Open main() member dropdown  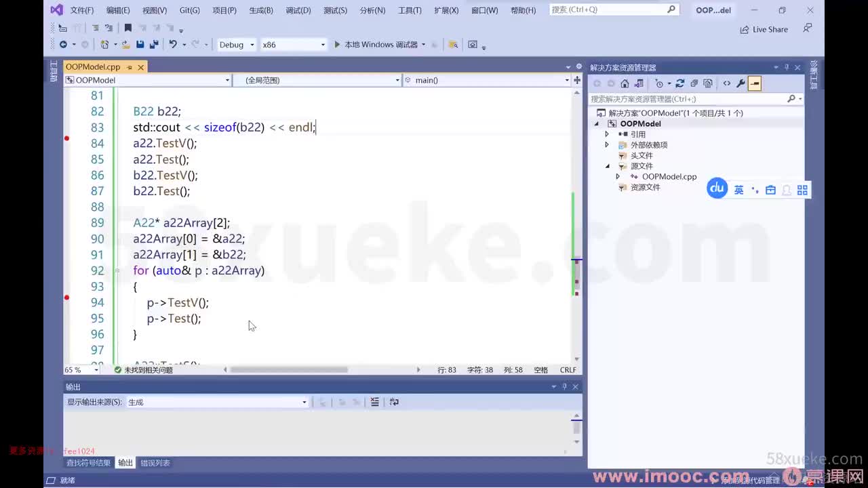pos(487,80)
